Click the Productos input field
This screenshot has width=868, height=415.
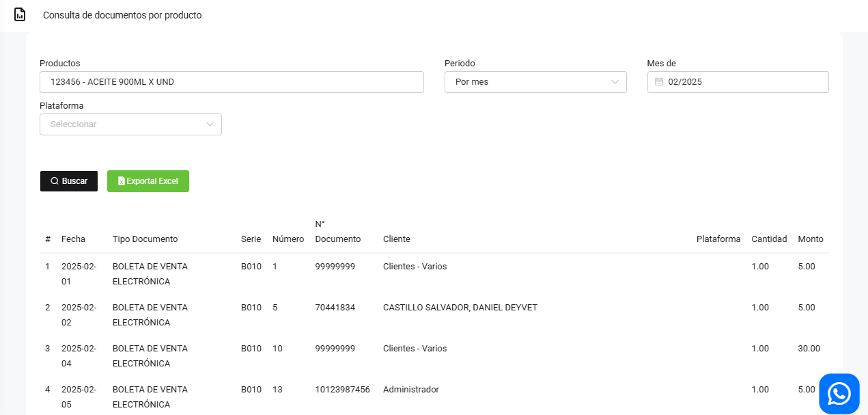232,82
